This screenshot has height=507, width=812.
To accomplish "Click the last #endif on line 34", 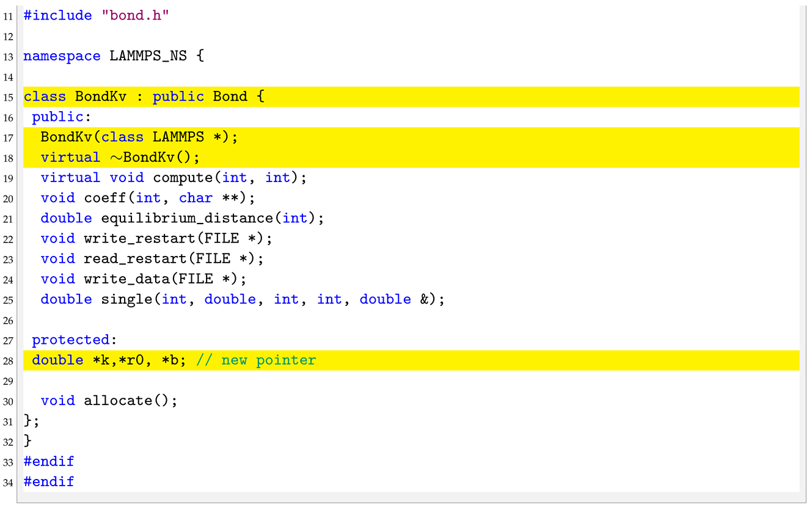I will pos(49,482).
